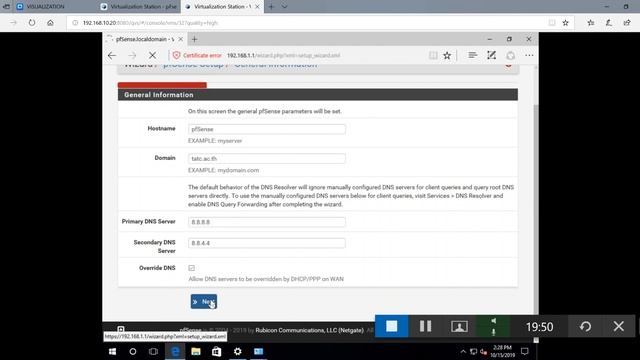The image size is (640, 360).
Task: Open the Action Center notifications icon
Action: click(525, 351)
